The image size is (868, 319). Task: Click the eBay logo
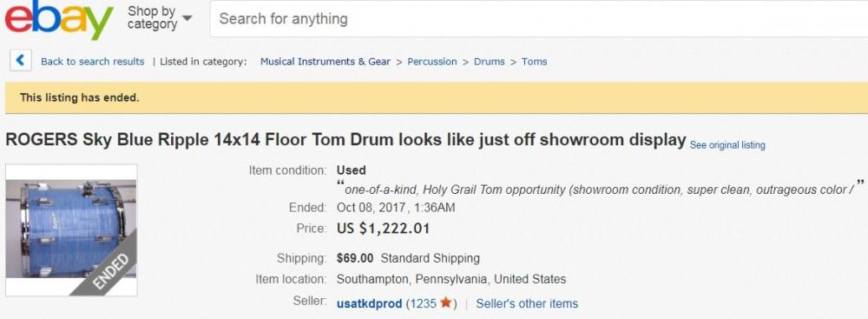[x=59, y=20]
